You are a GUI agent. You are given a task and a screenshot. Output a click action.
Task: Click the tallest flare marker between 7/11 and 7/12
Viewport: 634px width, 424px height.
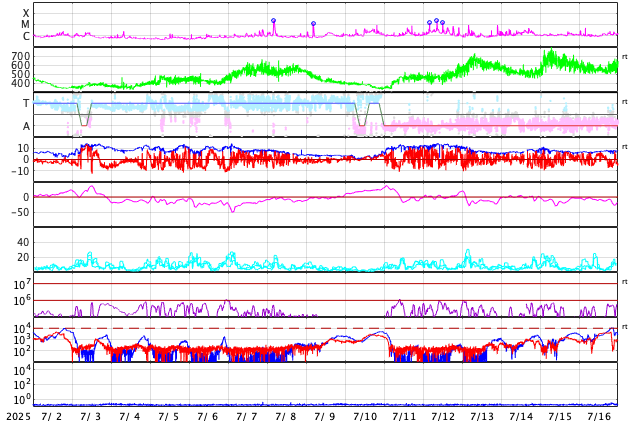pyautogui.click(x=436, y=20)
